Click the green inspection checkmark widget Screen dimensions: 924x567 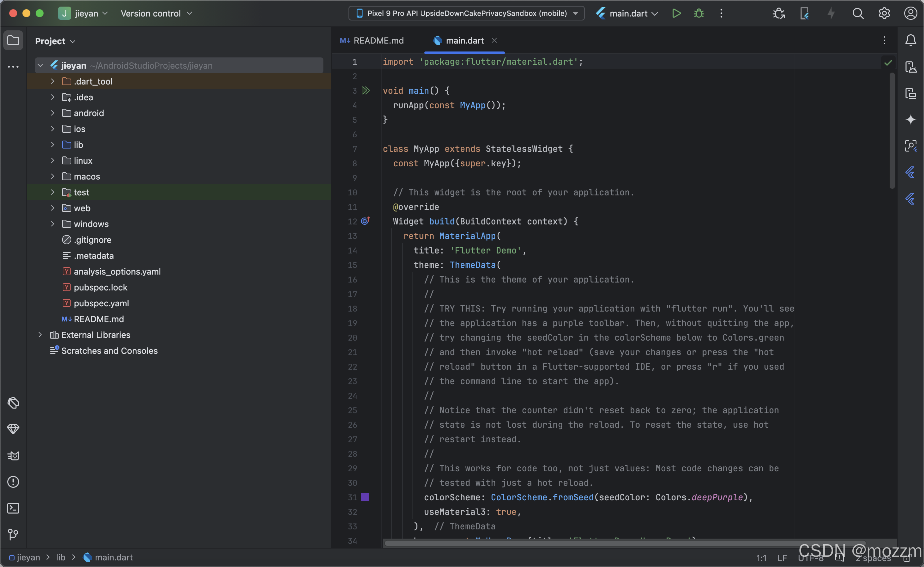pyautogui.click(x=888, y=63)
